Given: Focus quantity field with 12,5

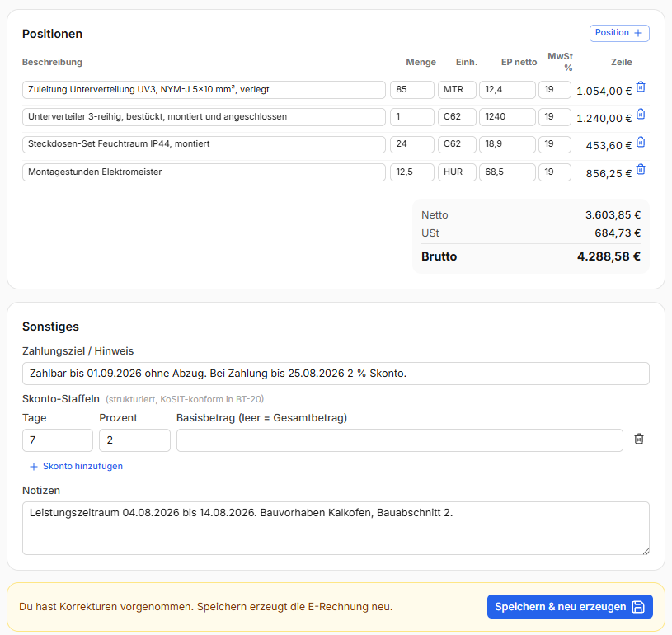Looking at the screenshot, I should tap(411, 172).
